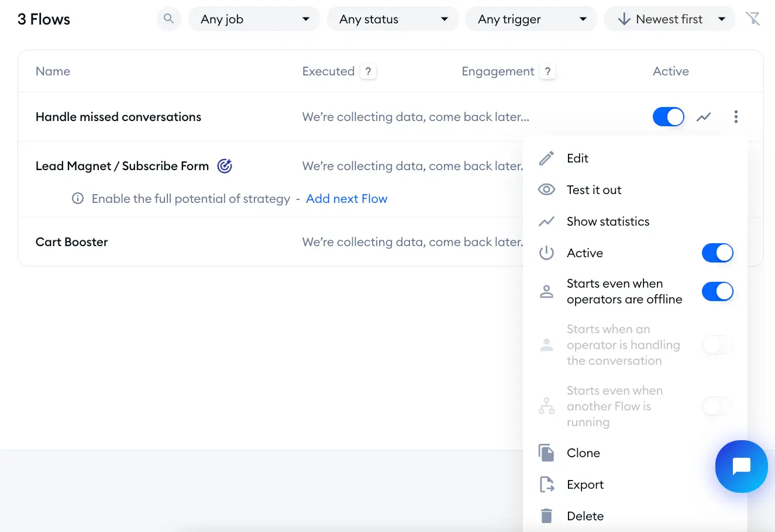Open the Lead Magnet / Subscribe Form flow
The width and height of the screenshot is (775, 532).
pos(122,166)
